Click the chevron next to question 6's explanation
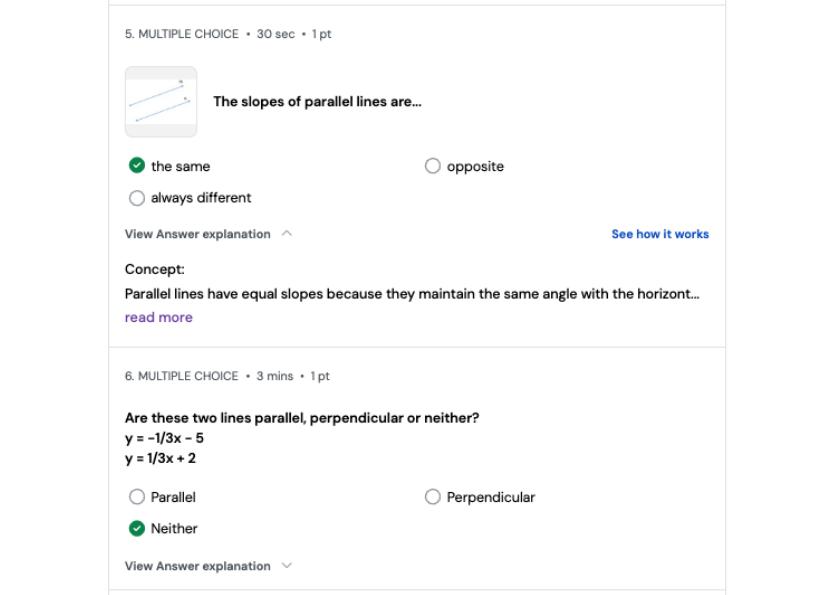This screenshot has width=839, height=595. [287, 564]
